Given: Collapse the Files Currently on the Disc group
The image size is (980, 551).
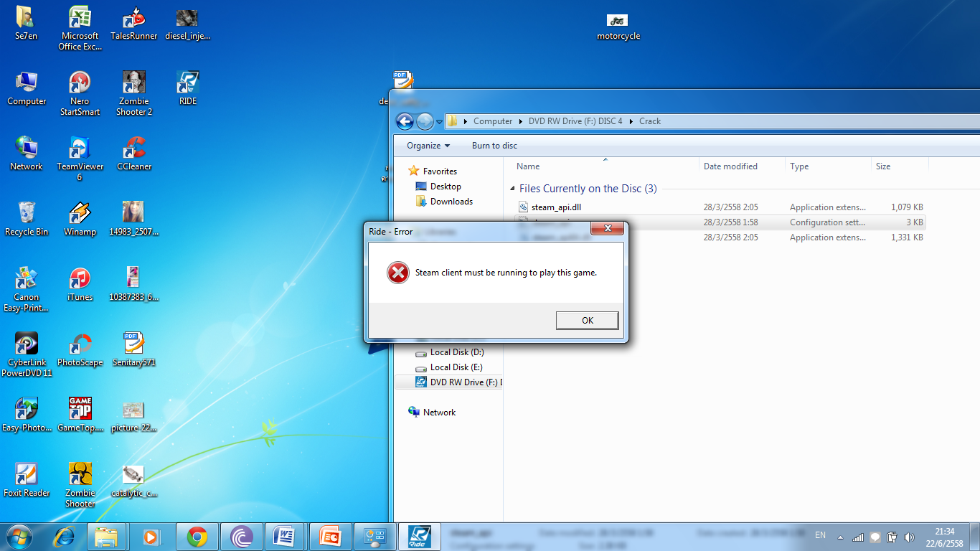Looking at the screenshot, I should tap(512, 189).
